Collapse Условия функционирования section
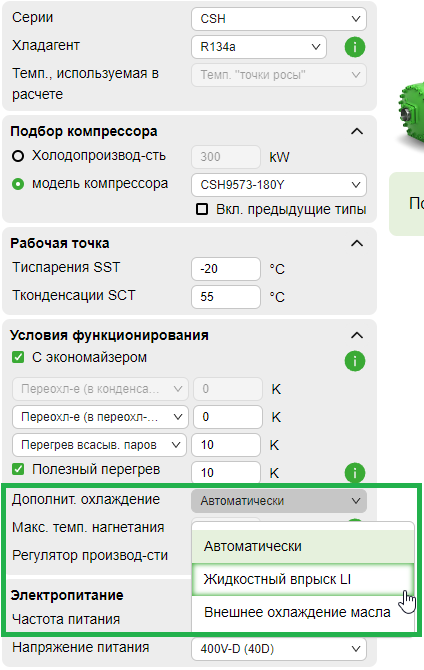Viewport: 424px width, 670px height. click(357, 335)
